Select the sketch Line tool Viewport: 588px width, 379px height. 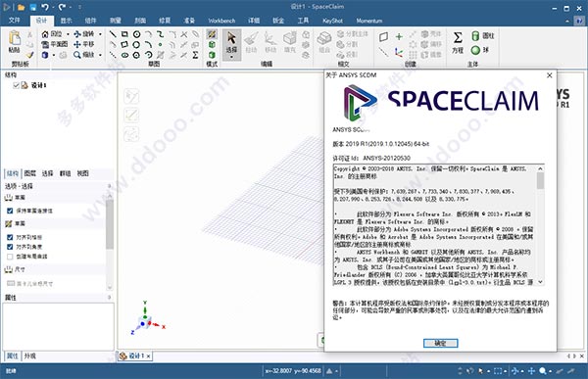113,34
